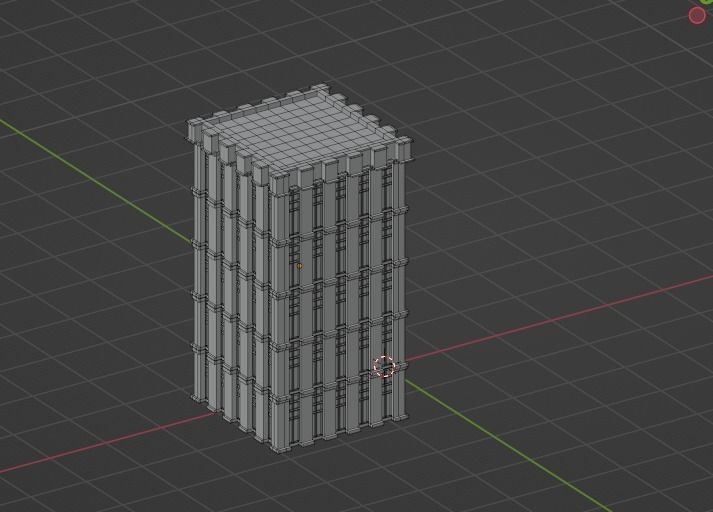Click the red X-axis navigation gizmo circle
The height and width of the screenshot is (512, 713).
pyautogui.click(x=697, y=16)
